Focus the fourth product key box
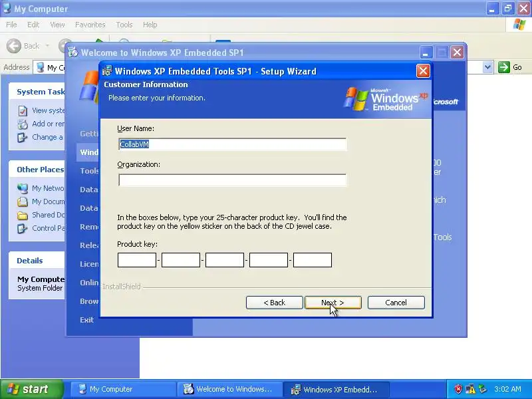Screen dimensions: 532x399 click(269, 260)
